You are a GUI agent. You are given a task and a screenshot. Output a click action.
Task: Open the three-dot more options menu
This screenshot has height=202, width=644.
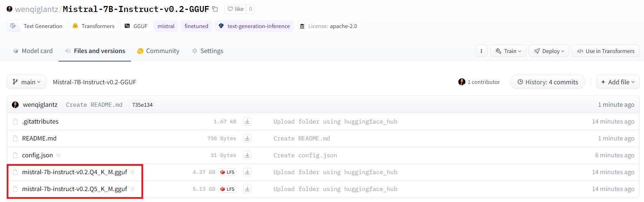tap(481, 51)
